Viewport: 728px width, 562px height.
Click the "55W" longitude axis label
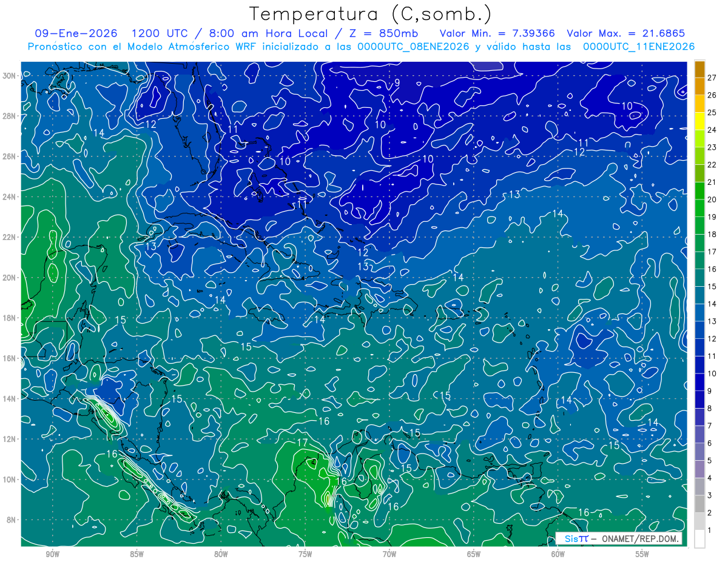click(x=642, y=554)
